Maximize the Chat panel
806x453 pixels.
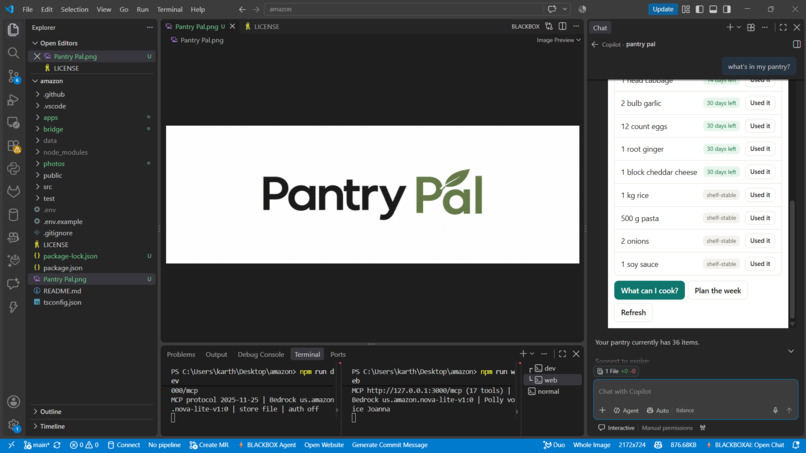click(x=783, y=27)
